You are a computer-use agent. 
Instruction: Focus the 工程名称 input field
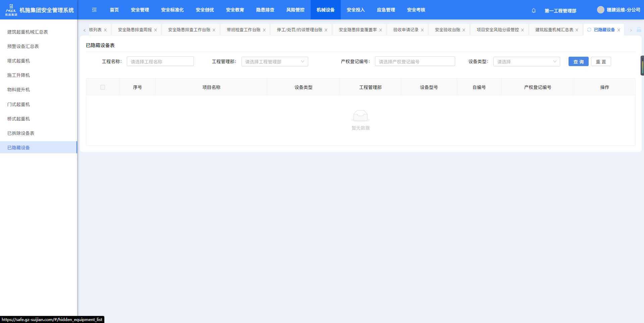pyautogui.click(x=160, y=62)
